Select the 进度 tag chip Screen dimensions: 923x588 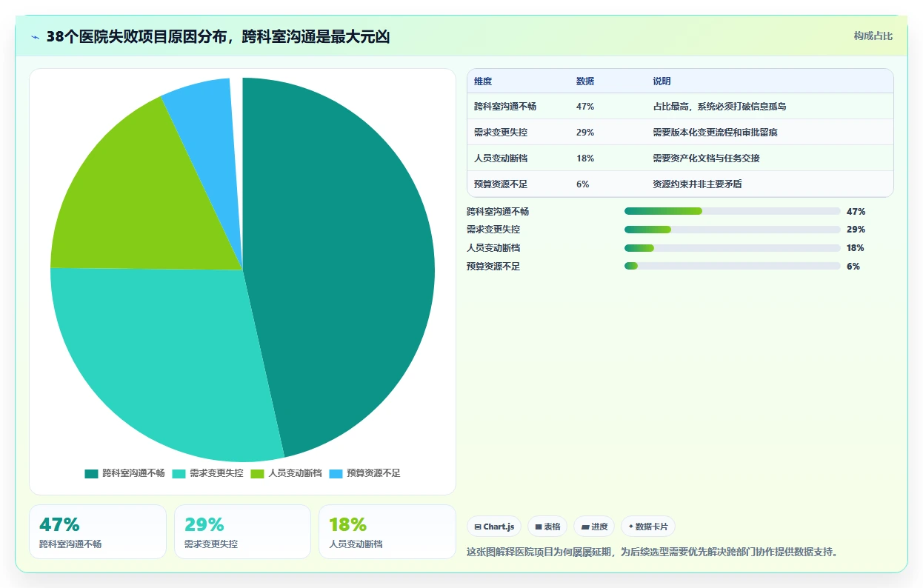click(594, 527)
